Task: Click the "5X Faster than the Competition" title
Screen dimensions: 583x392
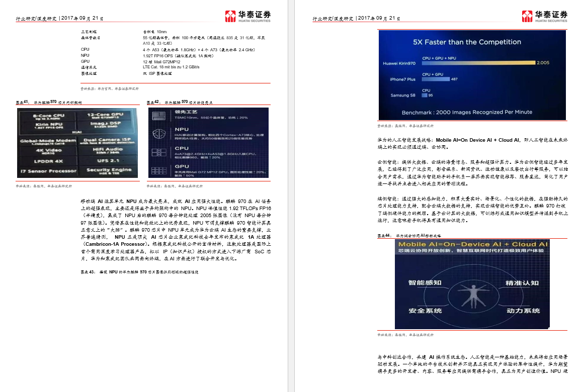Action: click(467, 42)
